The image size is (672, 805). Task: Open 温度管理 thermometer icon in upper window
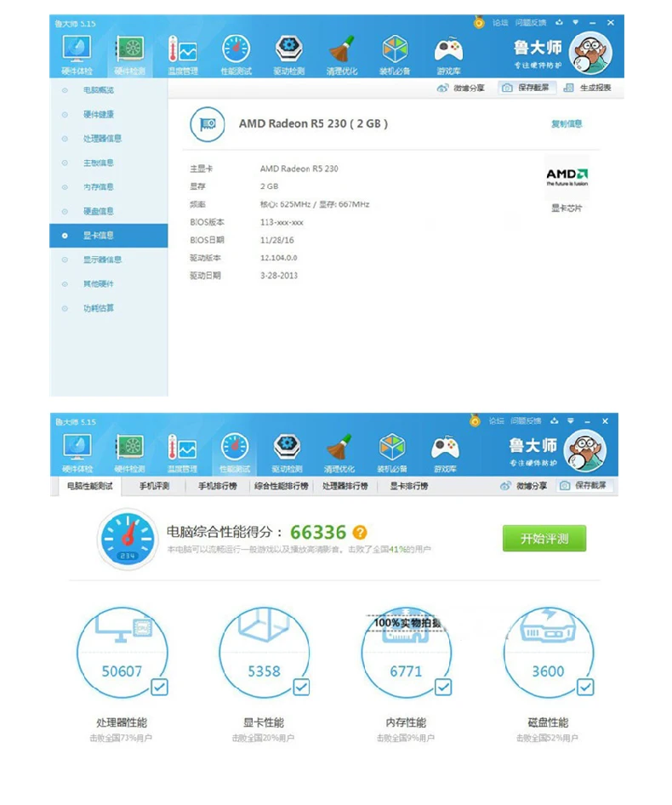(x=182, y=51)
